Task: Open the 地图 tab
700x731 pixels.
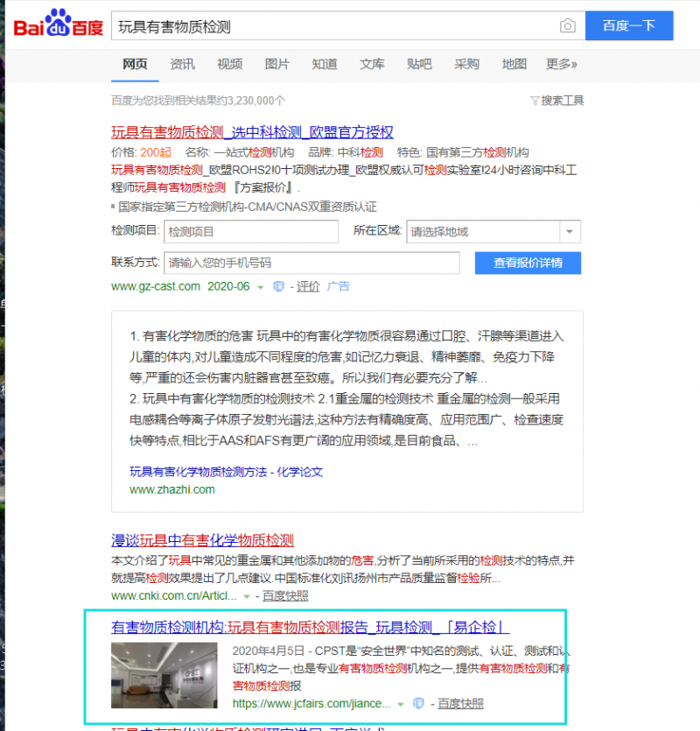Action: (514, 64)
